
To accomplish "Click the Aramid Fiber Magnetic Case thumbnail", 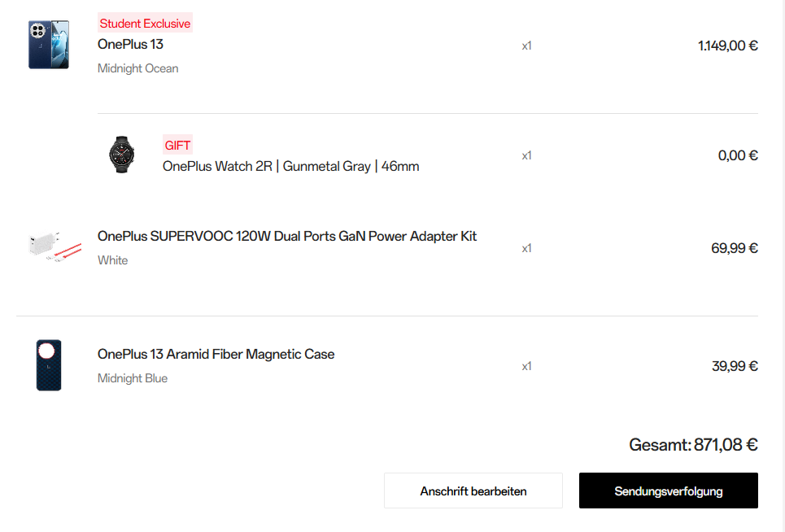I will (49, 365).
